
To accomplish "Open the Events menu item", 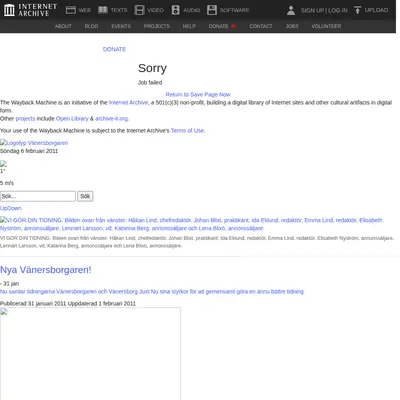I will (x=121, y=26).
